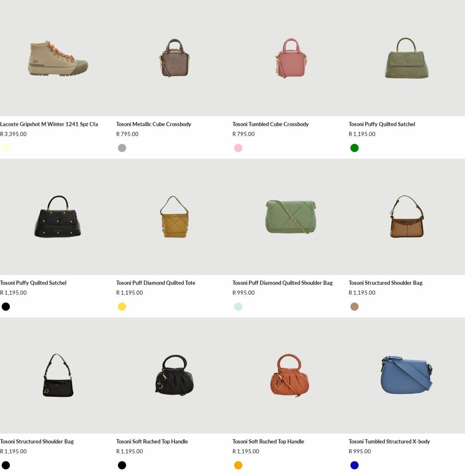The height and width of the screenshot is (476, 465).
Task: Select the yellow swatch for Puff Diamond Quilted Tote
Action: [122, 307]
